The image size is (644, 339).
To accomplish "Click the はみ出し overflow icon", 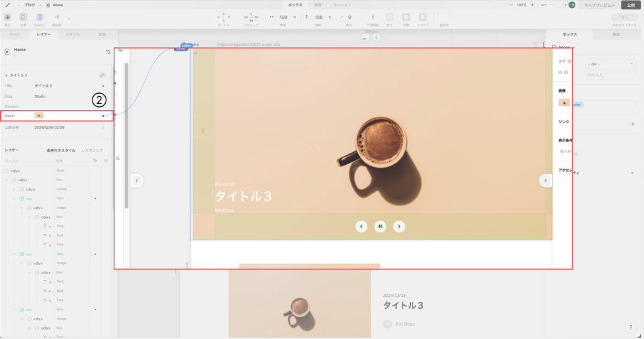I will point(40,17).
